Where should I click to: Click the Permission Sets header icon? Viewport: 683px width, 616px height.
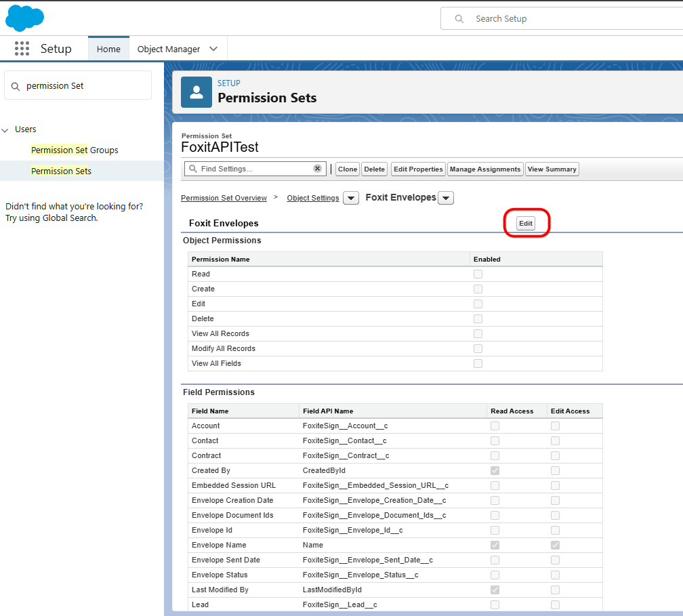[x=196, y=92]
